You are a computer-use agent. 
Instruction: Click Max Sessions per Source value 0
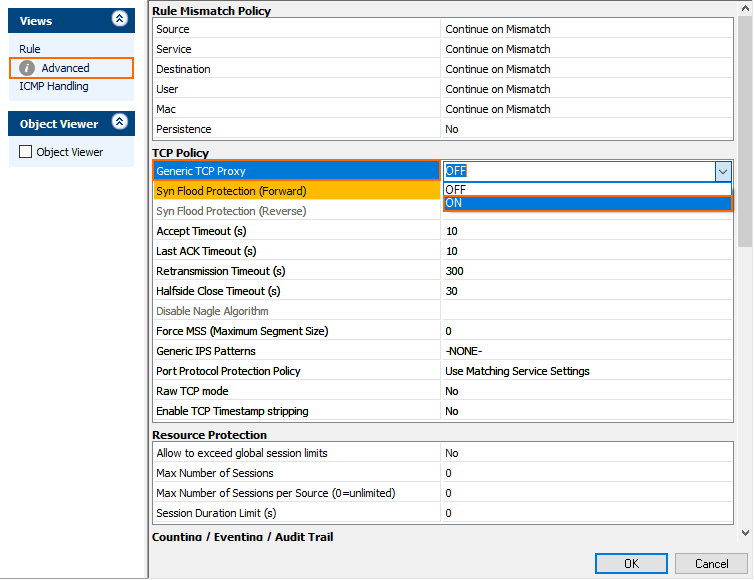(448, 493)
